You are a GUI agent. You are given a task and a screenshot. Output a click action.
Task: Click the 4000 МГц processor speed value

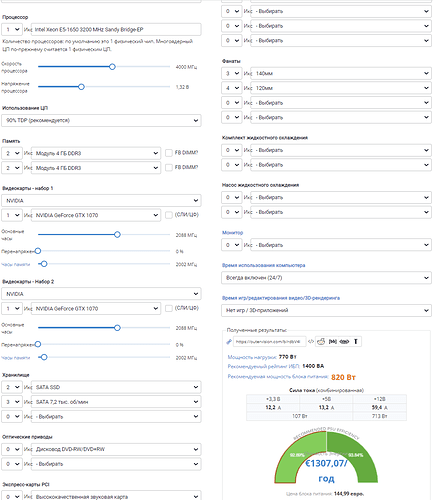186,67
